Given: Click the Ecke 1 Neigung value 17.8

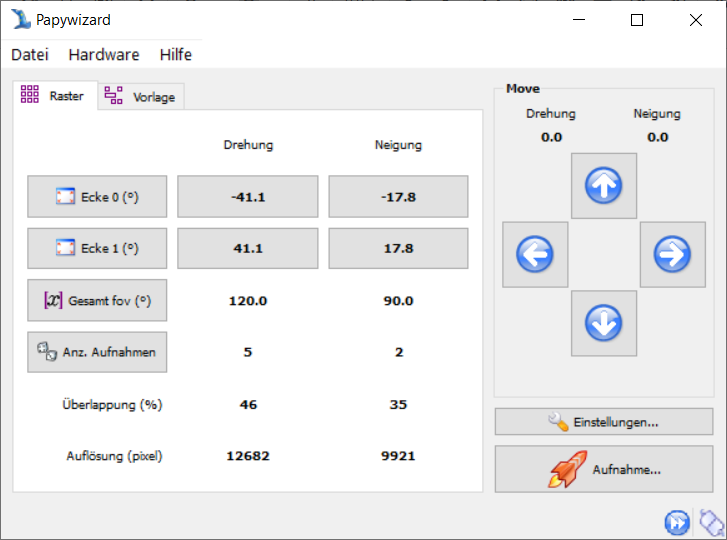Looking at the screenshot, I should (x=398, y=248).
